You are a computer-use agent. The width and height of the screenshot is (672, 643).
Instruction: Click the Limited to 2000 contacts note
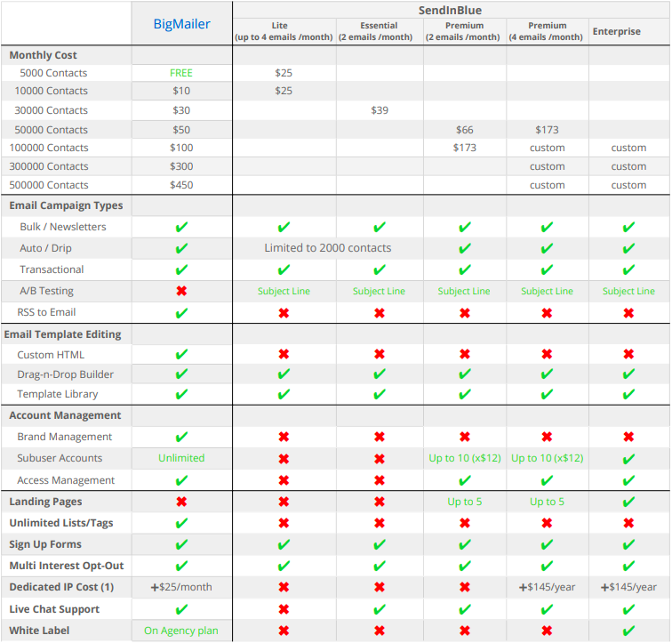pyautogui.click(x=328, y=248)
